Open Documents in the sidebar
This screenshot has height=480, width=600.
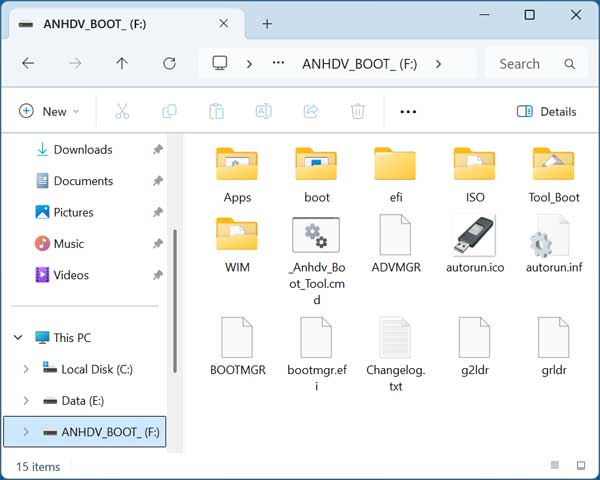pyautogui.click(x=83, y=181)
